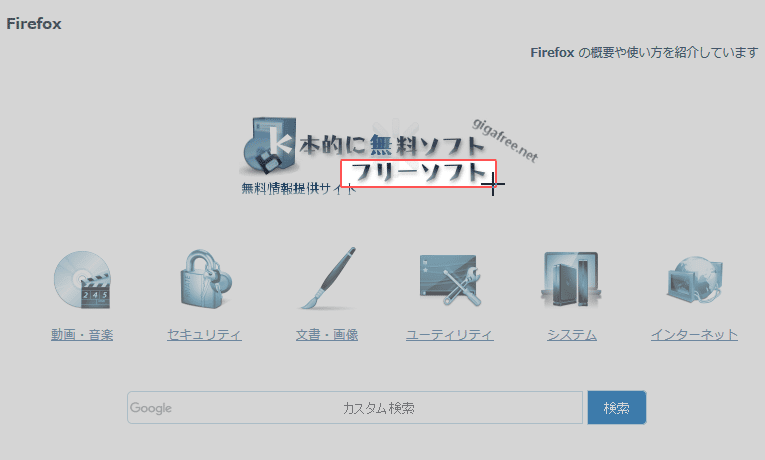
Task: Click the blue 検索 button
Action: [x=617, y=407]
